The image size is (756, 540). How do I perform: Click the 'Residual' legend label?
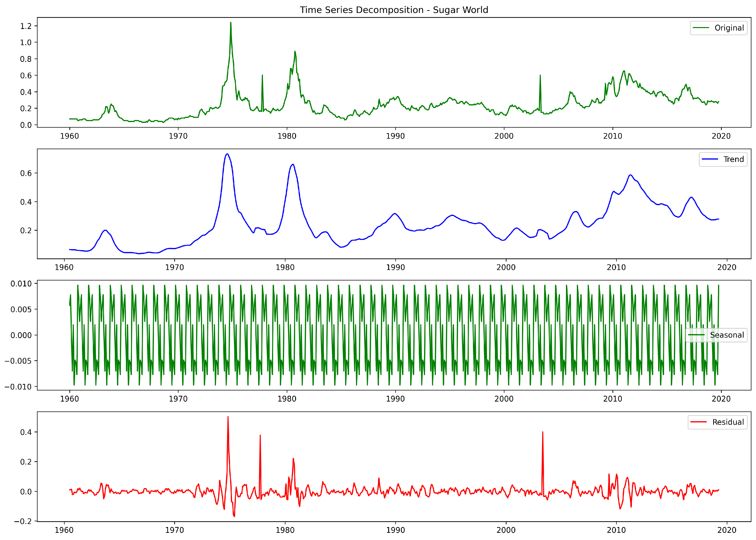pos(728,422)
